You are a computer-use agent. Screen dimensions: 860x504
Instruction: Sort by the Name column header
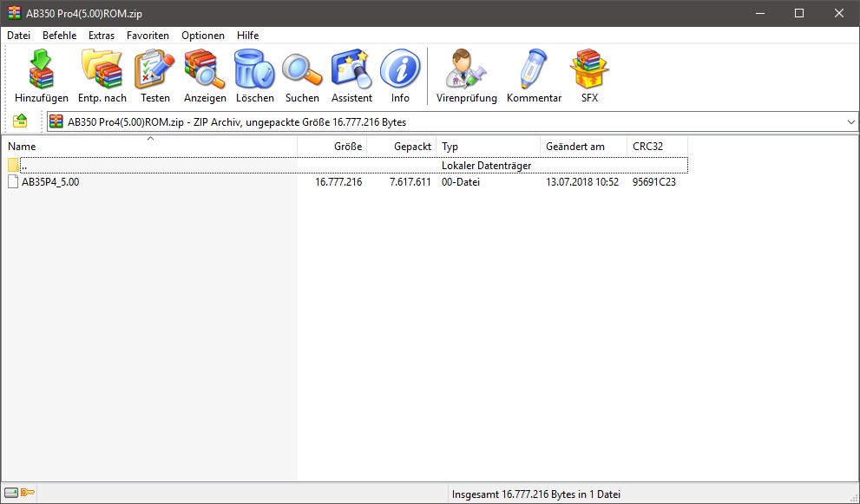pyautogui.click(x=149, y=147)
